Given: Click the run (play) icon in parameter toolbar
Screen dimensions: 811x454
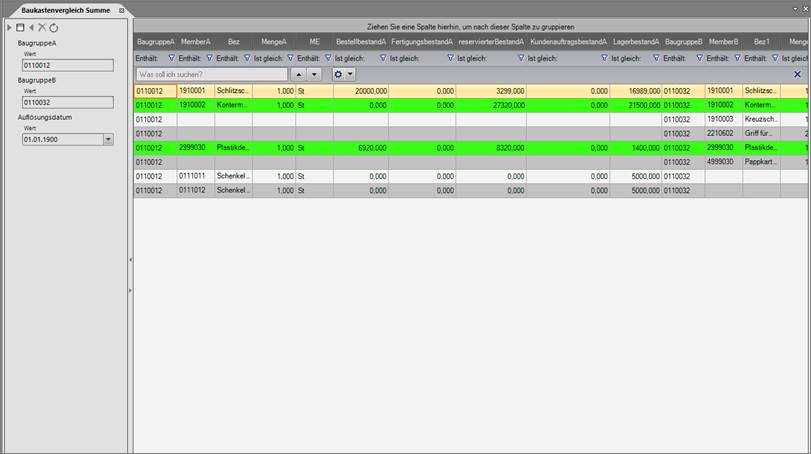Looking at the screenshot, I should pyautogui.click(x=9, y=27).
